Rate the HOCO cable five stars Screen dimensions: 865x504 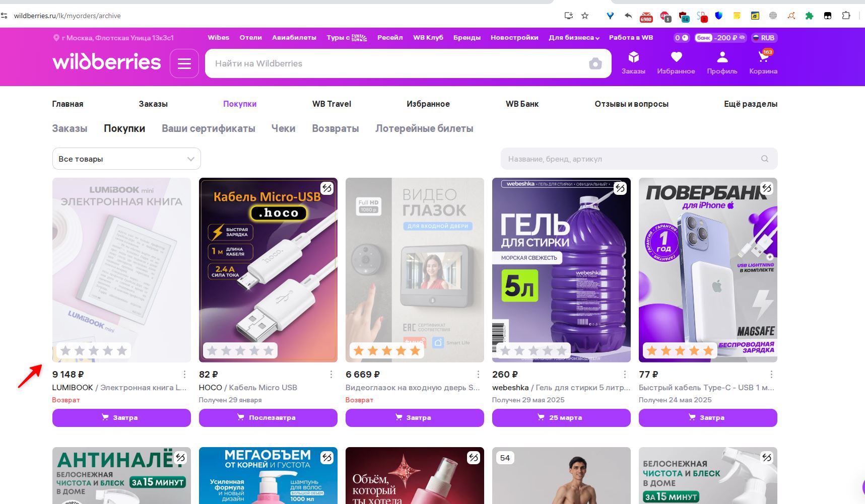269,350
